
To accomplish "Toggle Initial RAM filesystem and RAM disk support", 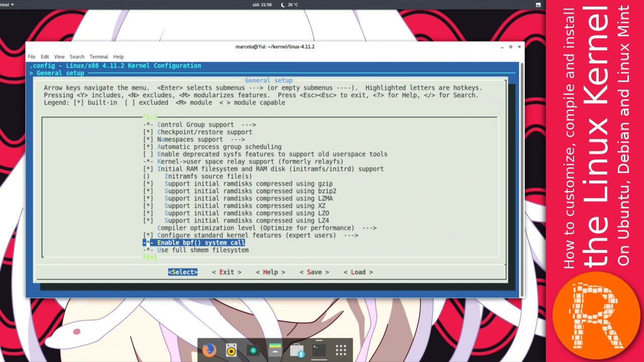I will 263,169.
